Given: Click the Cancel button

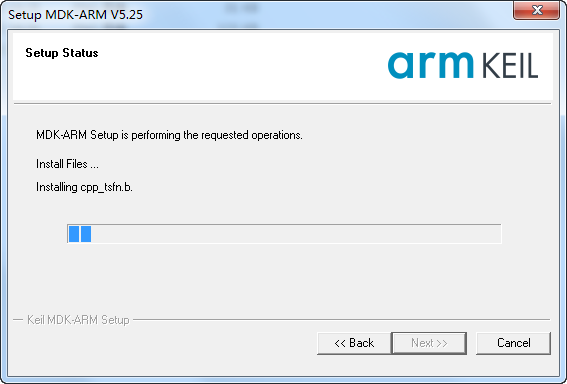Looking at the screenshot, I should [x=513, y=343].
